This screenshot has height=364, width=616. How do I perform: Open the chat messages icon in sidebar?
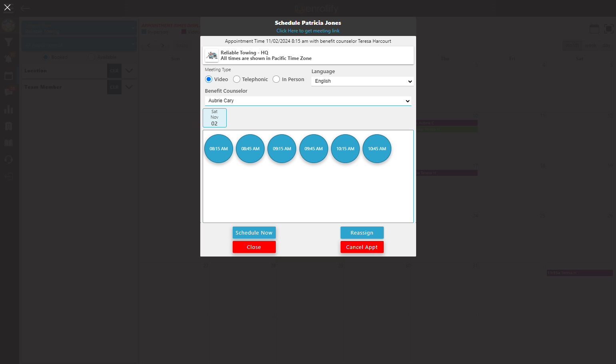(8, 92)
